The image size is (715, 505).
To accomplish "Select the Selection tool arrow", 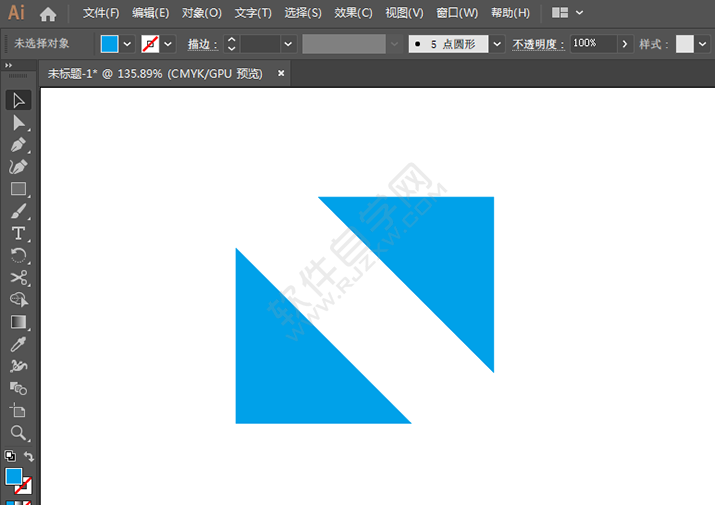I will point(18,100).
